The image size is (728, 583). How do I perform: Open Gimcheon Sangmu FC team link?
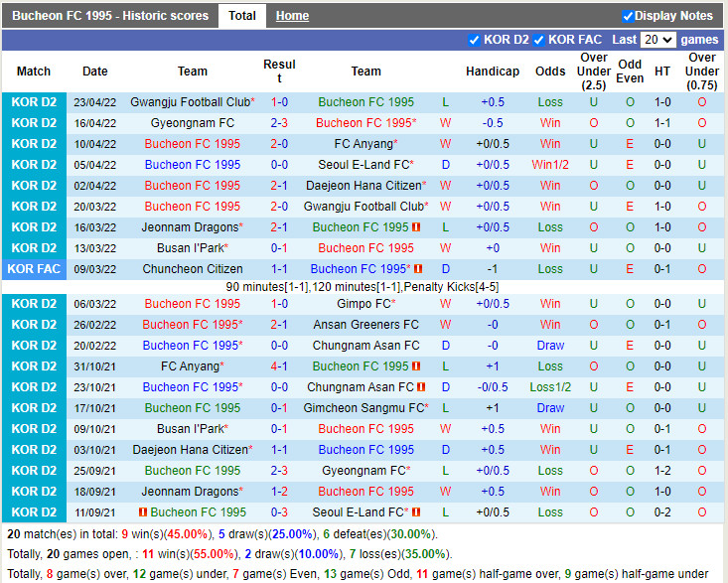[363, 408]
